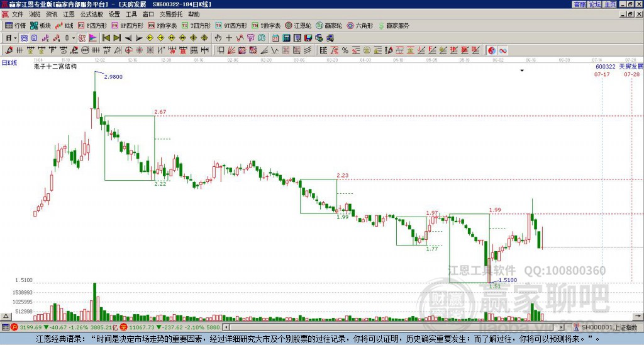Select the hand pan tool

click(x=218, y=38)
